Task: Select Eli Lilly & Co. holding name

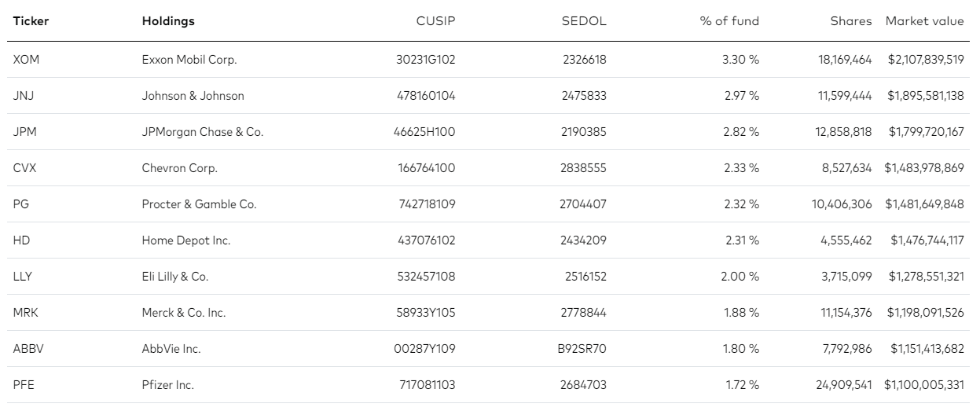Action: (x=175, y=277)
